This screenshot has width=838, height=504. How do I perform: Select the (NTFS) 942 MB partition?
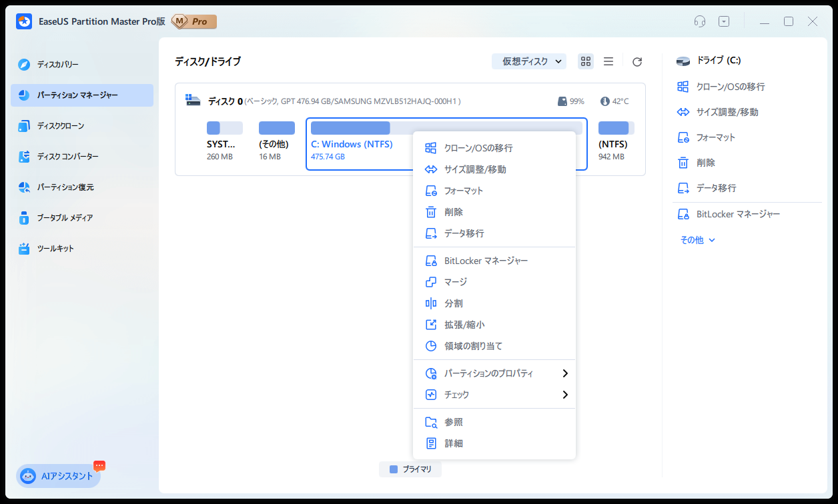[616, 141]
